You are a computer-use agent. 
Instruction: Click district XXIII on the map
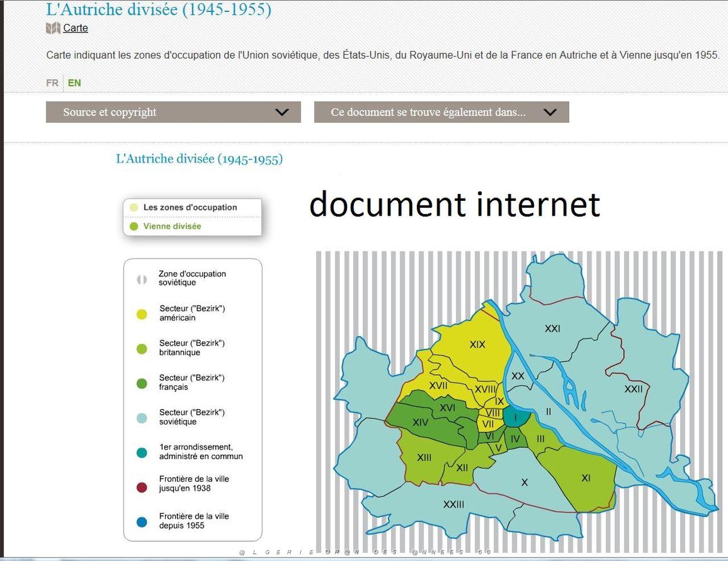(x=453, y=504)
